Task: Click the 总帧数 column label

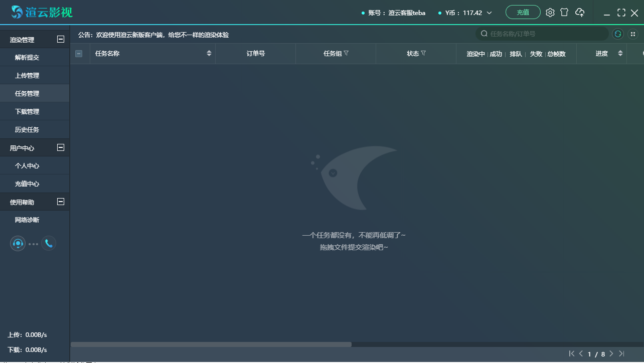Action: 556,54
